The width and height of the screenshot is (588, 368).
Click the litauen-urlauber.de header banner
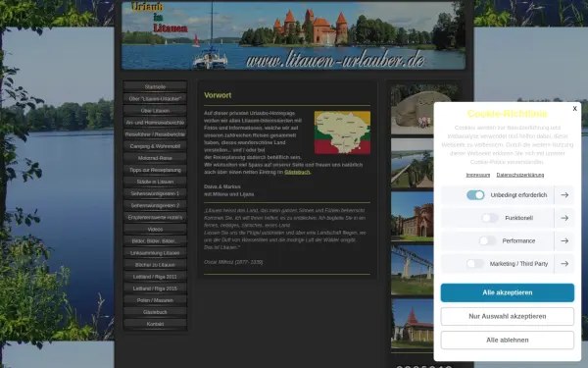(x=293, y=35)
